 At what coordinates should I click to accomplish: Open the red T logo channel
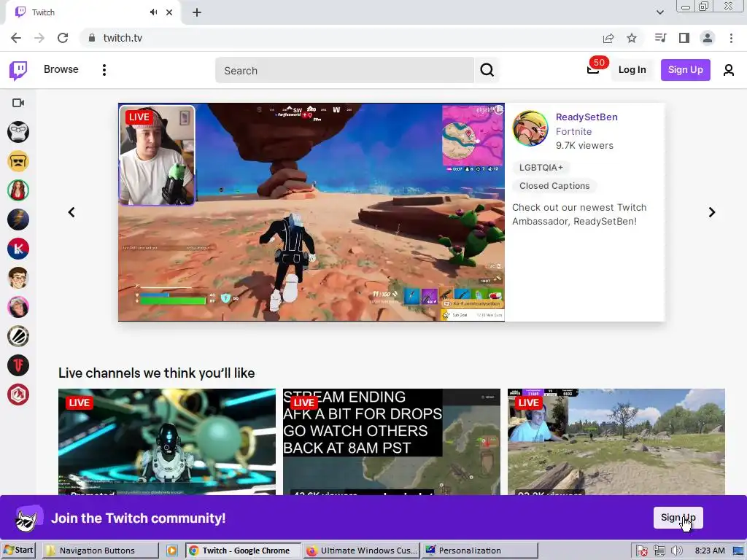pyautogui.click(x=18, y=365)
